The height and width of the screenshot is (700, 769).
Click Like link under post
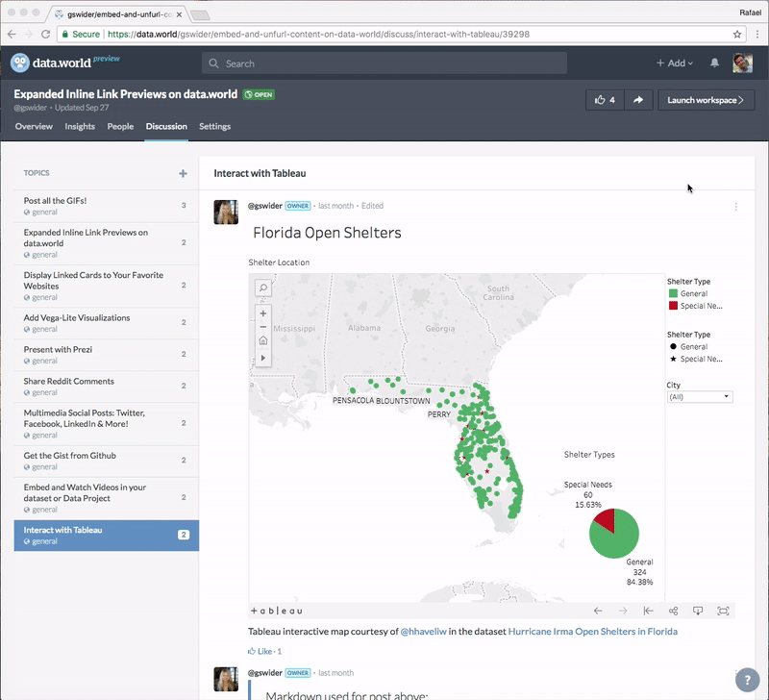click(x=260, y=651)
